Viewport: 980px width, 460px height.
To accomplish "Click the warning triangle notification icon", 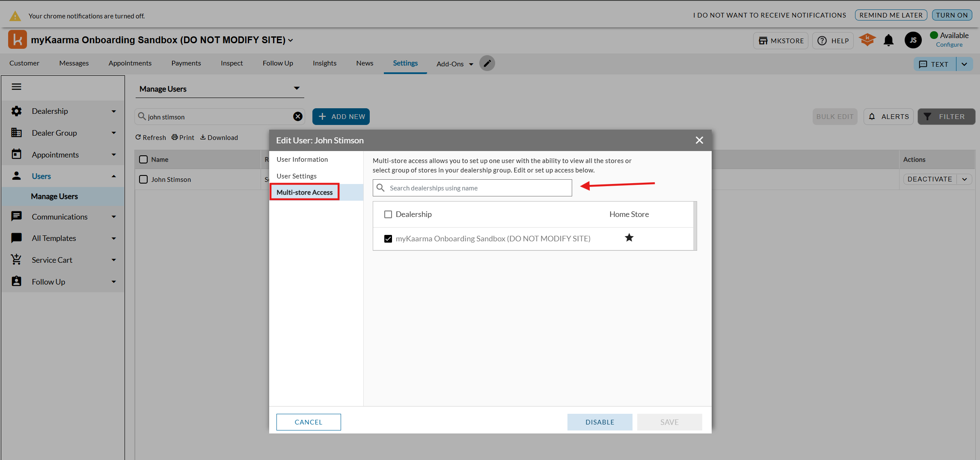I will click(15, 16).
